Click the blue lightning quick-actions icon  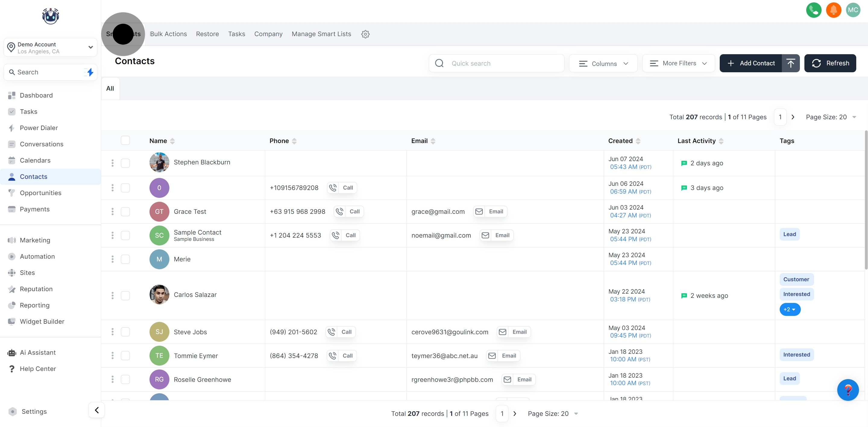point(90,72)
